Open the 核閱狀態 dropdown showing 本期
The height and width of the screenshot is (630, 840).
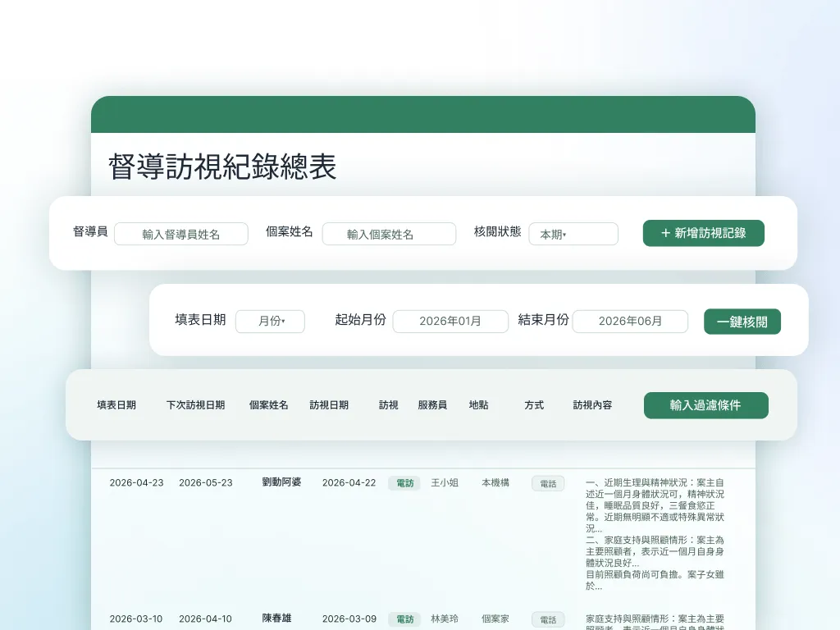tap(573, 234)
